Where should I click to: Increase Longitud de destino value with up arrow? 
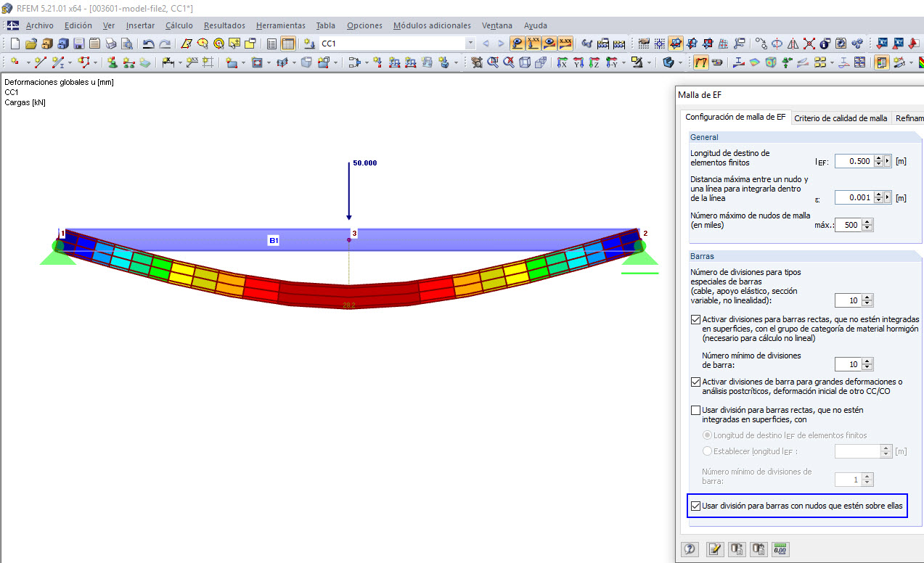click(878, 158)
